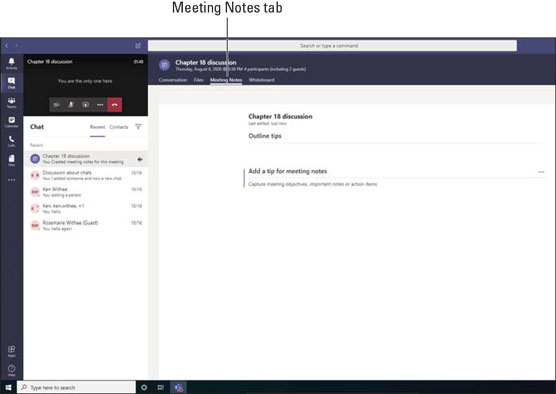This screenshot has width=556, height=394.
Task: Switch to the Whiteboard tab
Action: 261,80
